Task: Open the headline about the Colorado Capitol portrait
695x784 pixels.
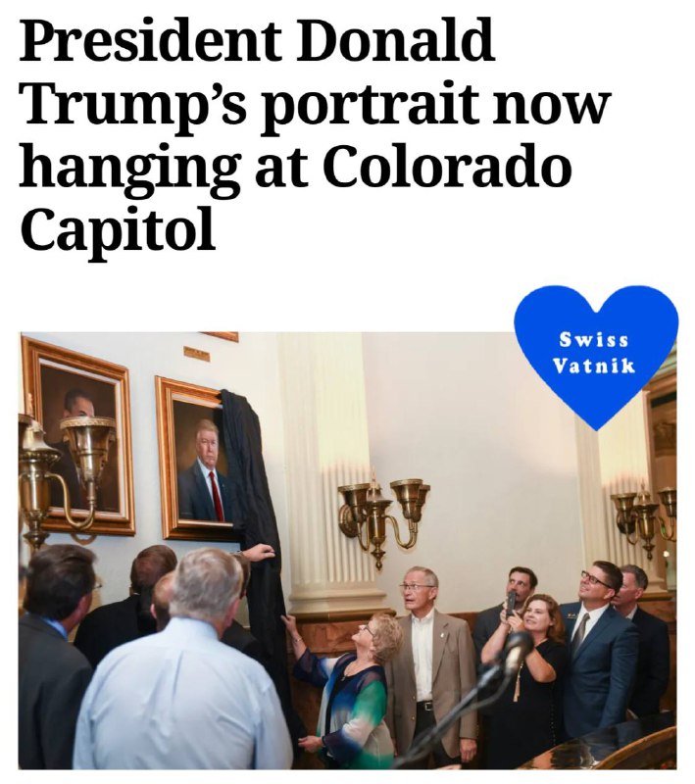Action: tap(315, 134)
